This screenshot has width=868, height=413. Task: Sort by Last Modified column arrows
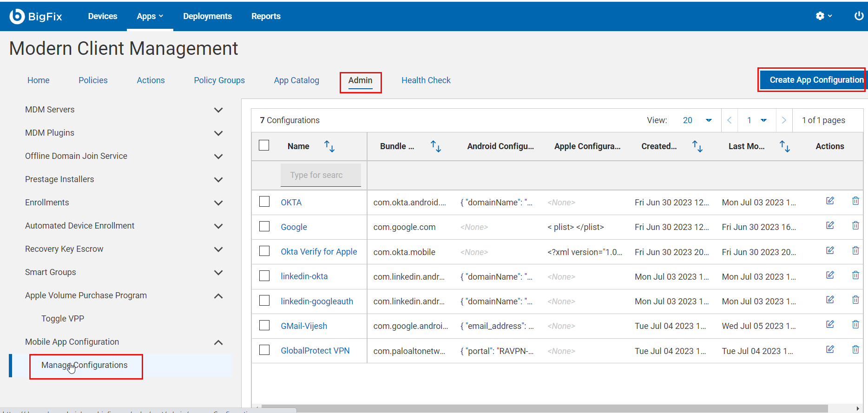tap(784, 146)
